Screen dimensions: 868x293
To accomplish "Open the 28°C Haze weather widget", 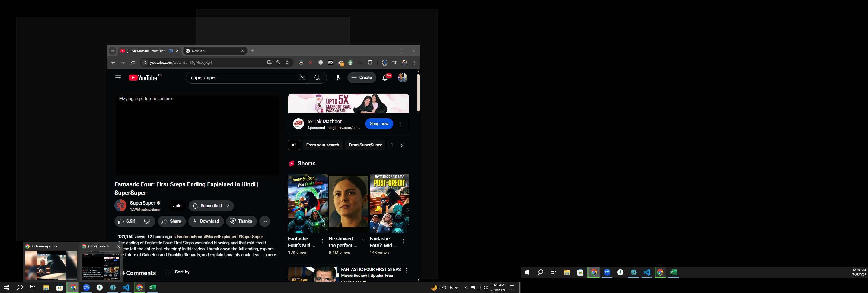I will (x=445, y=288).
